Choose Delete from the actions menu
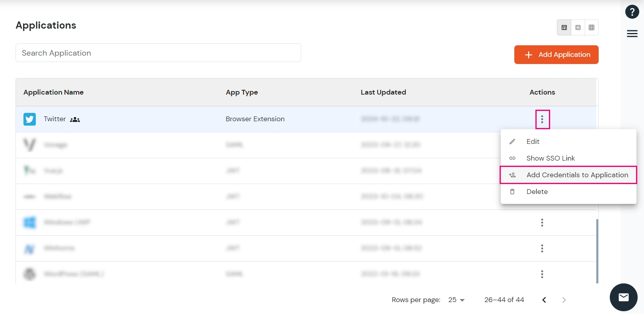Viewport: 644px width, 314px height. point(568,192)
